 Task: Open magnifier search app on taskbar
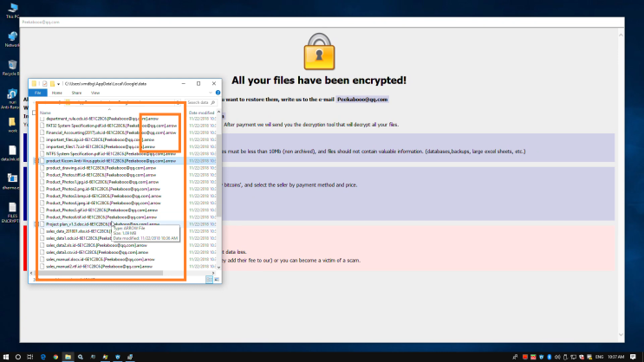click(81, 357)
